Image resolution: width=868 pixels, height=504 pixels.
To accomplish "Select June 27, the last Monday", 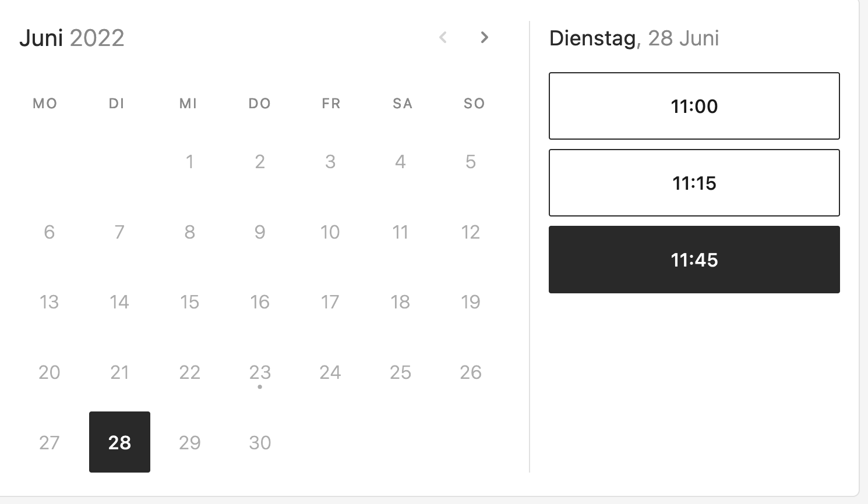I will tap(50, 442).
